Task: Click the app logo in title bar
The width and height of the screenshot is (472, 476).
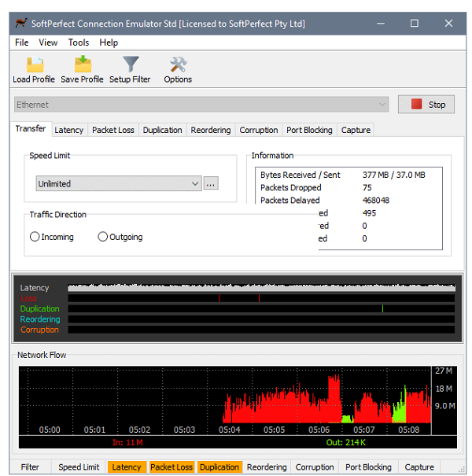Action: point(21,23)
